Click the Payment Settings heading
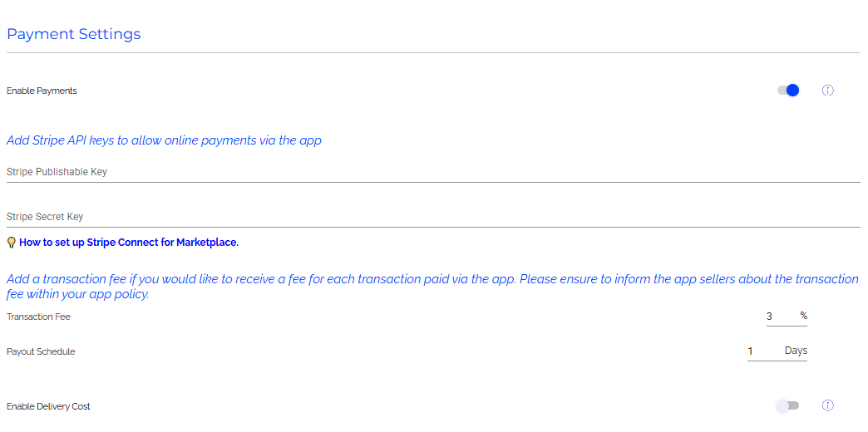Screen dimensions: 868x432 pos(74,34)
